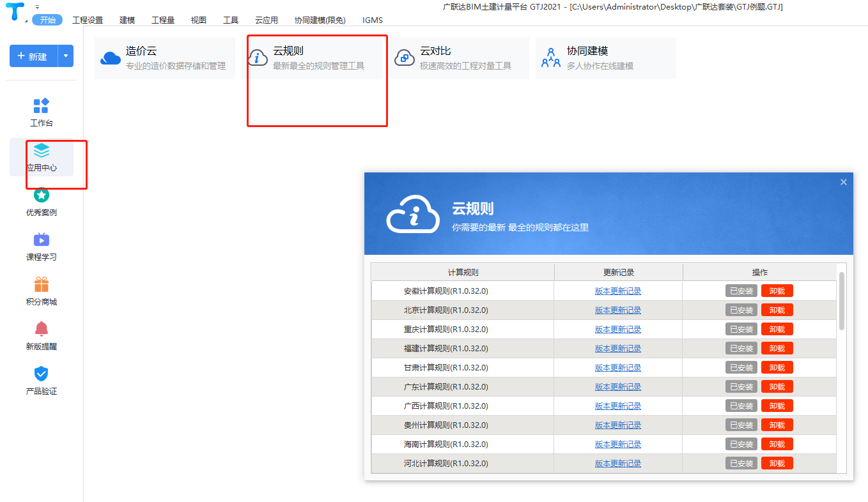Expand the 新建 dropdown arrow
Image resolution: width=868 pixels, height=502 pixels.
click(66, 56)
